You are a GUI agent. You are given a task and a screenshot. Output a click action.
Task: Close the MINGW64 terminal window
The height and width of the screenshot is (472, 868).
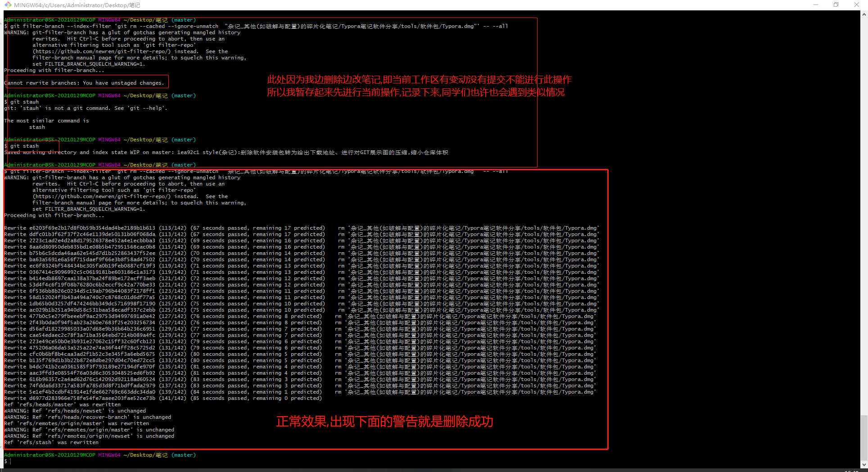click(856, 5)
